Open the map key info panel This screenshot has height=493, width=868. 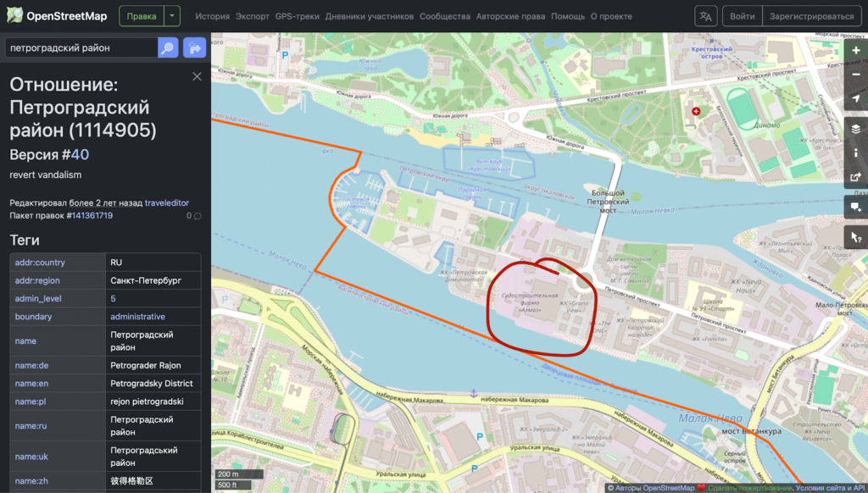[x=856, y=152]
